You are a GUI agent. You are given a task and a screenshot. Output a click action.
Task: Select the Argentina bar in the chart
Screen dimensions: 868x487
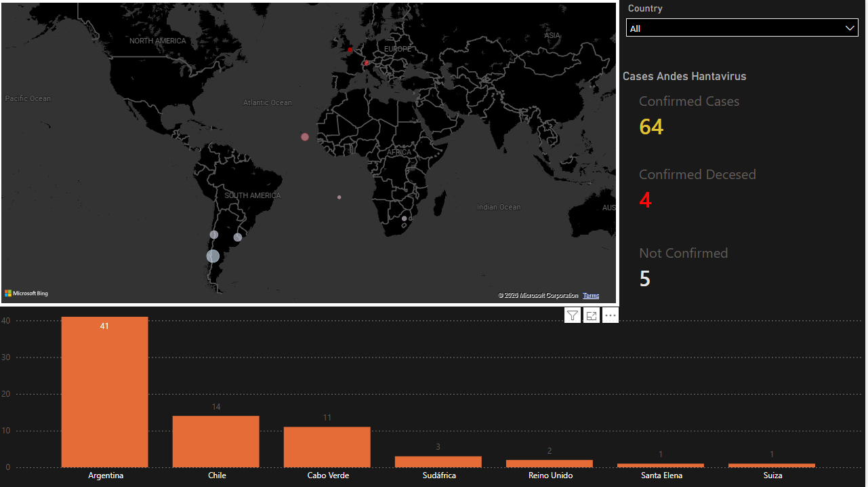tap(104, 392)
